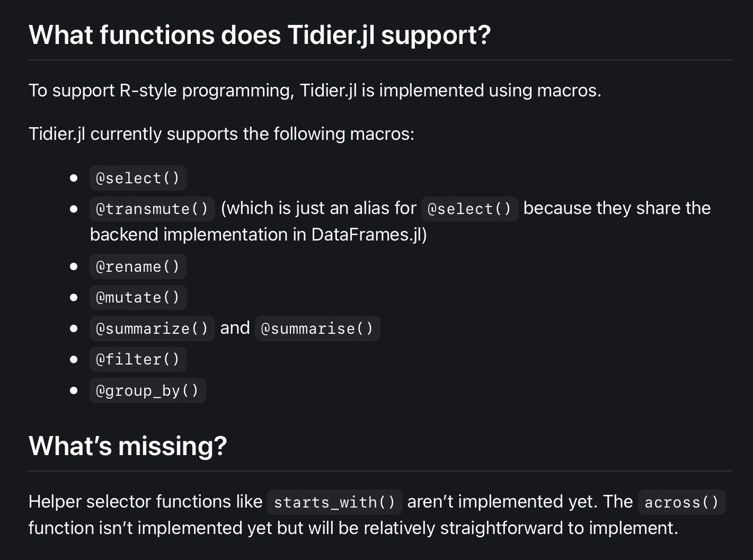Click the @transmute() inline code
This screenshot has width=753, height=560.
[x=152, y=209]
